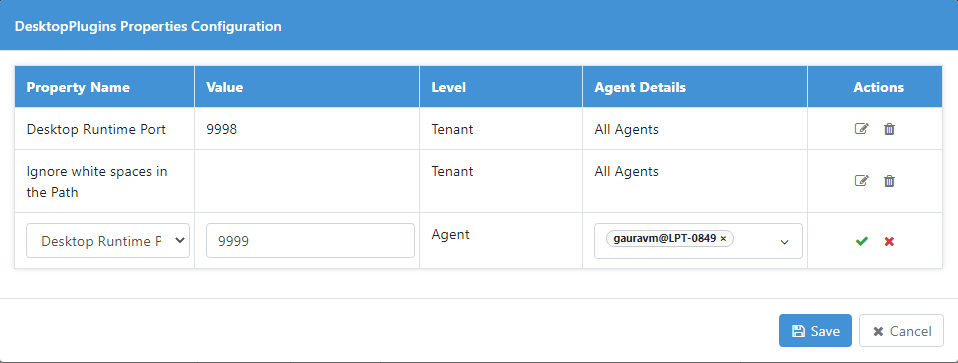Select the Agent level cell in the new row
This screenshot has width=958, height=363.
(501, 241)
